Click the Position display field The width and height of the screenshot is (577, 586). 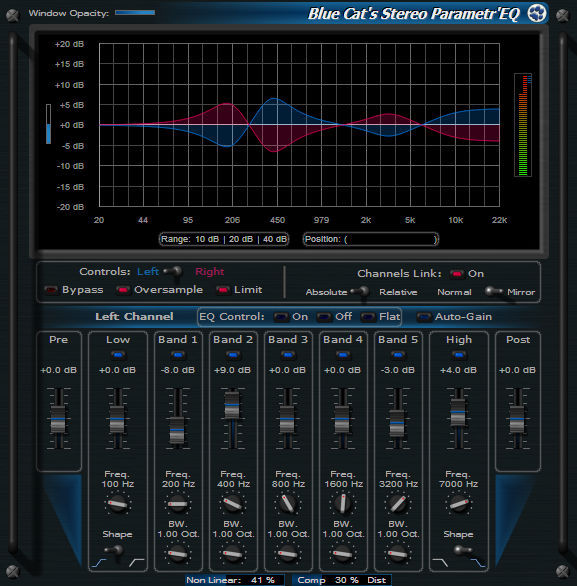point(371,239)
